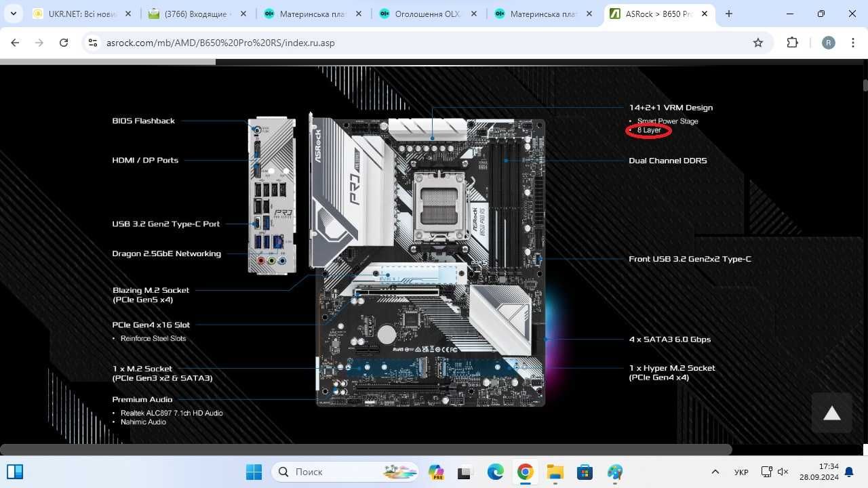This screenshot has width=868, height=488.
Task: Open the Windows Start menu
Action: (x=254, y=472)
